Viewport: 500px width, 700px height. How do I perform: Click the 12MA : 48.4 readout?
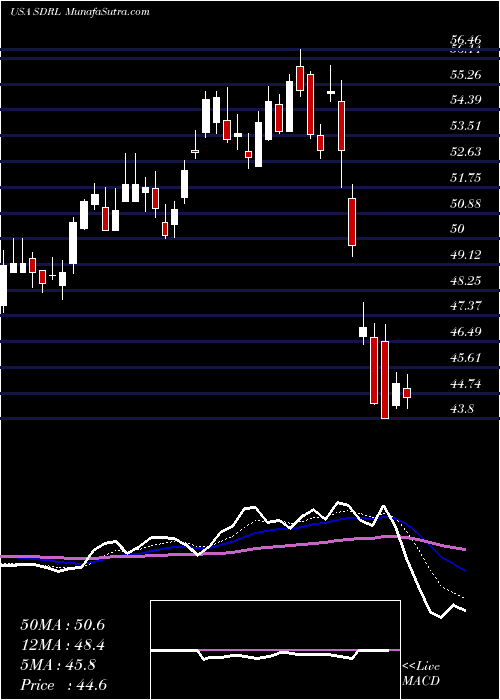[x=62, y=645]
